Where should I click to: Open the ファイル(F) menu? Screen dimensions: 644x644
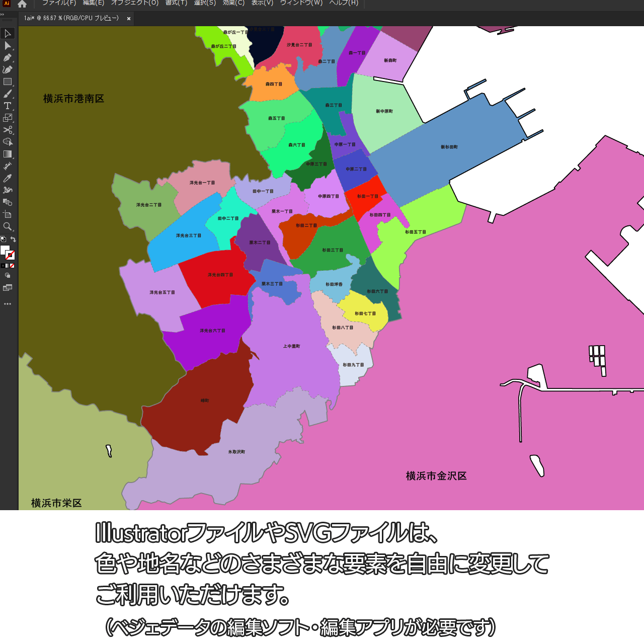click(59, 3)
